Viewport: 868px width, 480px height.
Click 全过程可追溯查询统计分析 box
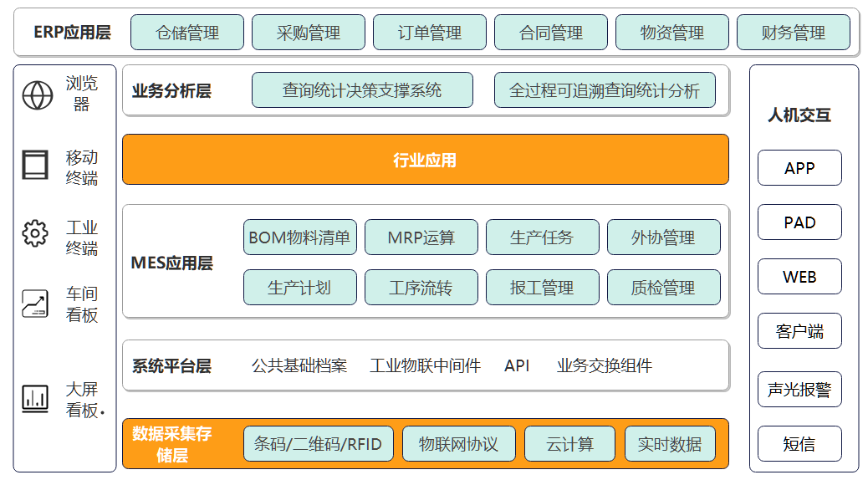pyautogui.click(x=605, y=90)
